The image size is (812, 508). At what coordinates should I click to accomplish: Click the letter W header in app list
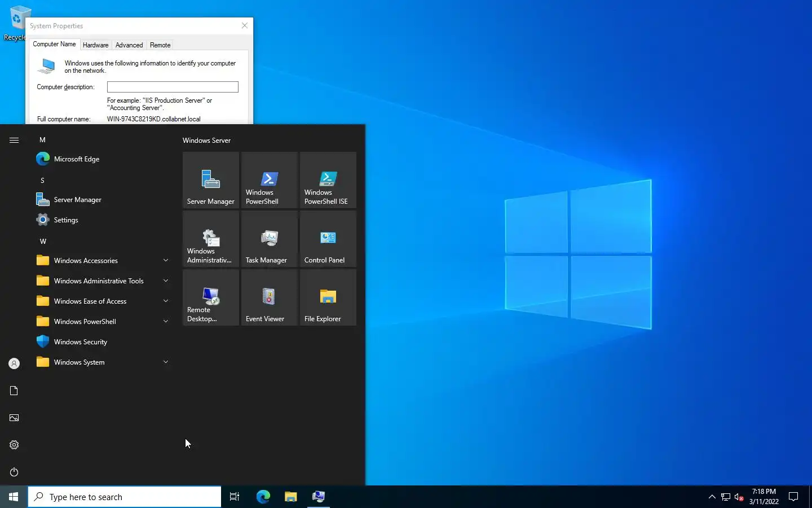point(43,242)
